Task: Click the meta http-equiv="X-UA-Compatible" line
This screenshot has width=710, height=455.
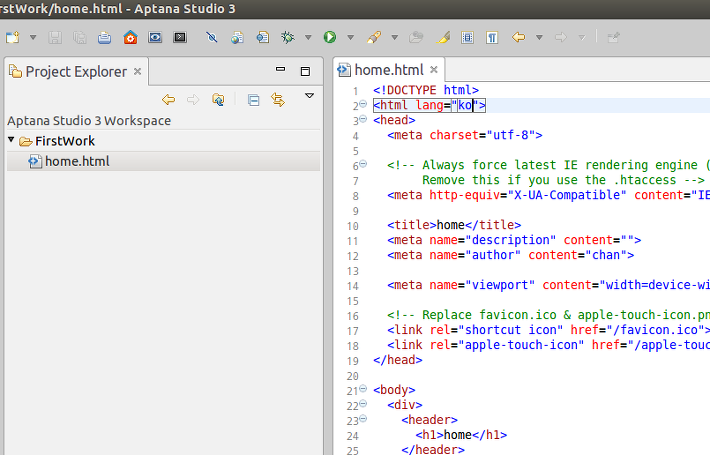Action: point(548,195)
